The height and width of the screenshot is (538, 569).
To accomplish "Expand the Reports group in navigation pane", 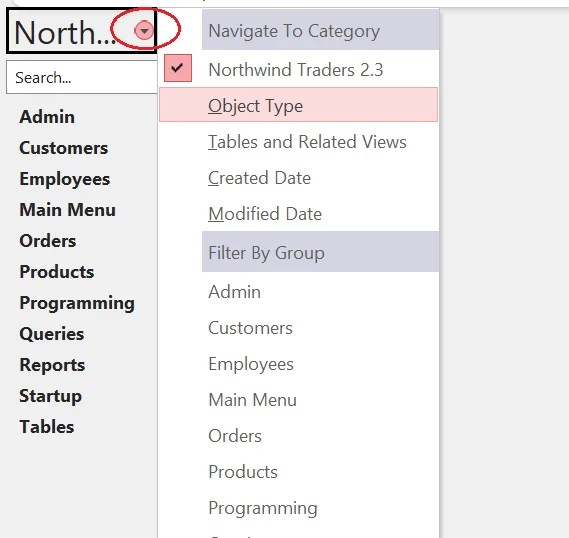I will click(52, 365).
